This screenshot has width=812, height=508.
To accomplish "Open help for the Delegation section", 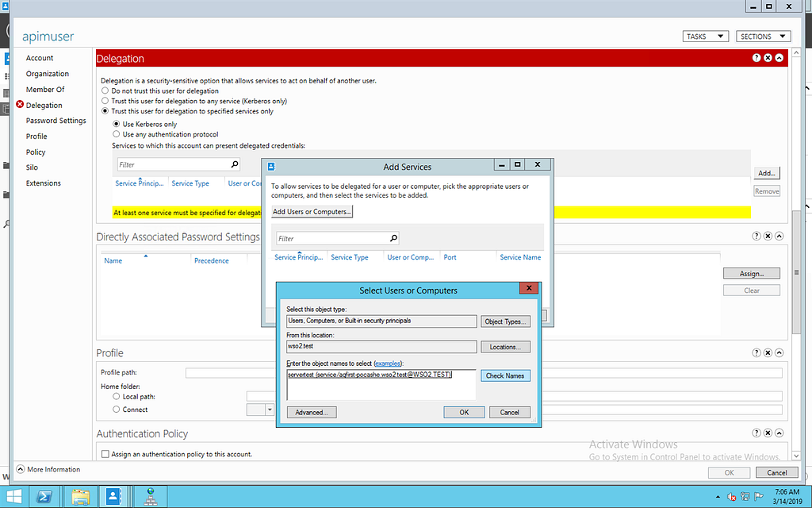I will (x=756, y=58).
